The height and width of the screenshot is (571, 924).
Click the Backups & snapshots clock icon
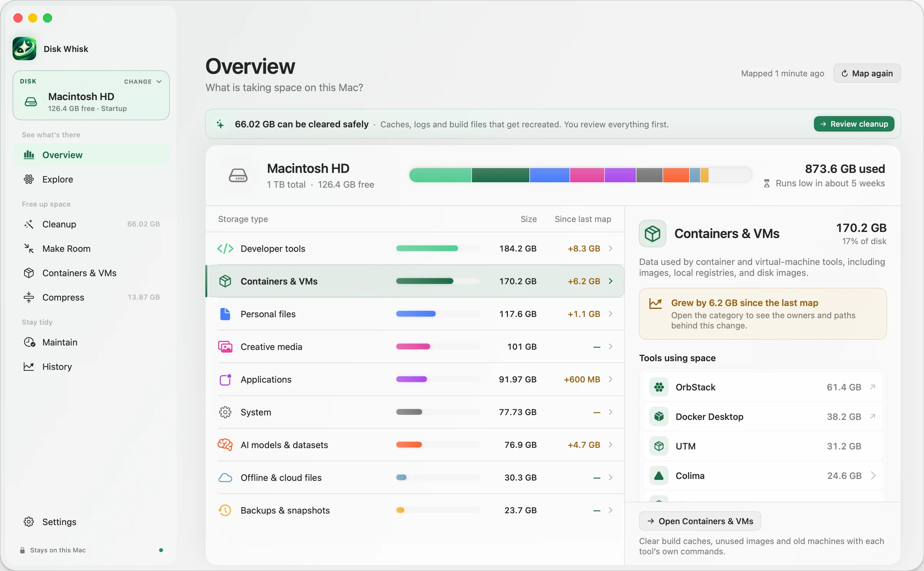[x=225, y=510]
